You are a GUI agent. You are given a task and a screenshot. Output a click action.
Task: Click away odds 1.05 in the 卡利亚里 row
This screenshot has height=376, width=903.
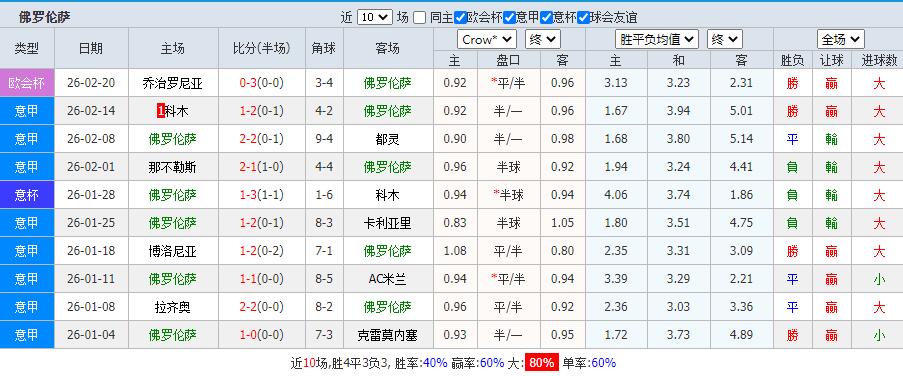pos(562,223)
